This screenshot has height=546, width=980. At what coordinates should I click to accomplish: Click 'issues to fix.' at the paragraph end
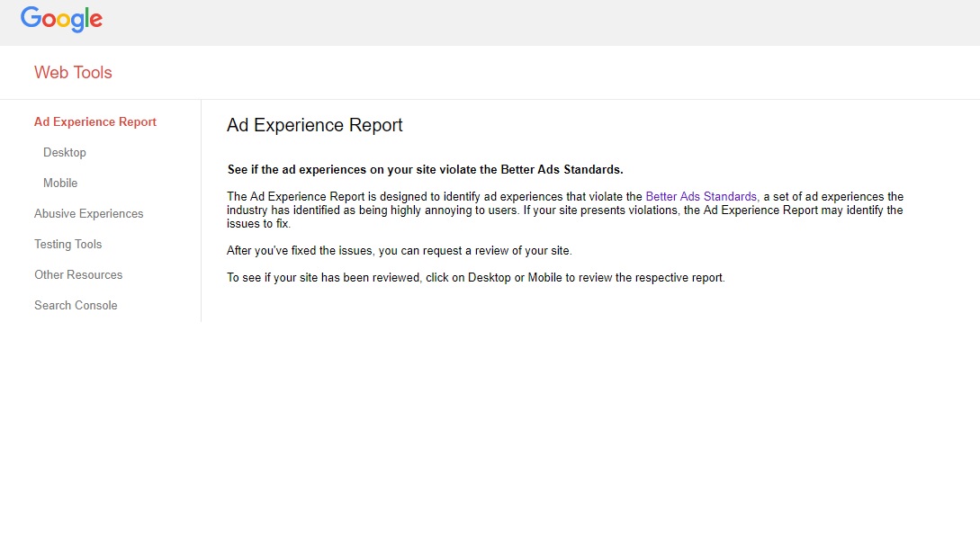pyautogui.click(x=258, y=224)
